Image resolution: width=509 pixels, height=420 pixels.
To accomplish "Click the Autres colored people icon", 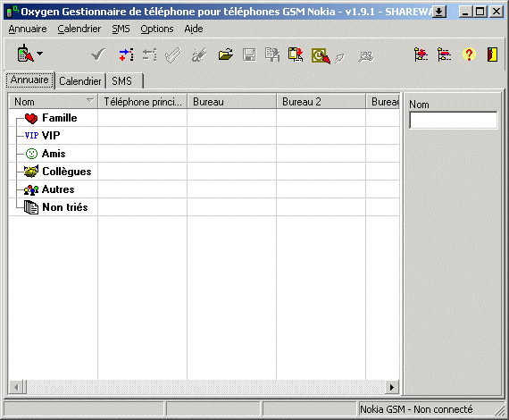I will (x=31, y=189).
